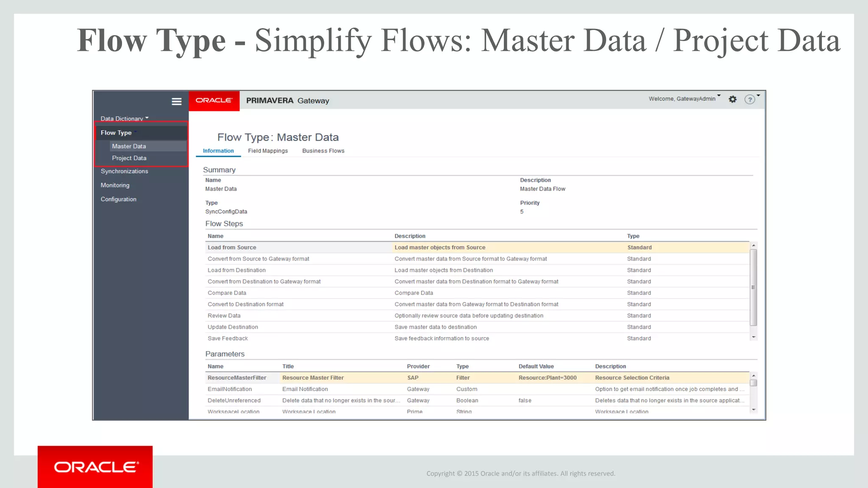Toggle the hamburger navigation menu
The height and width of the screenshot is (488, 868).
coord(176,102)
